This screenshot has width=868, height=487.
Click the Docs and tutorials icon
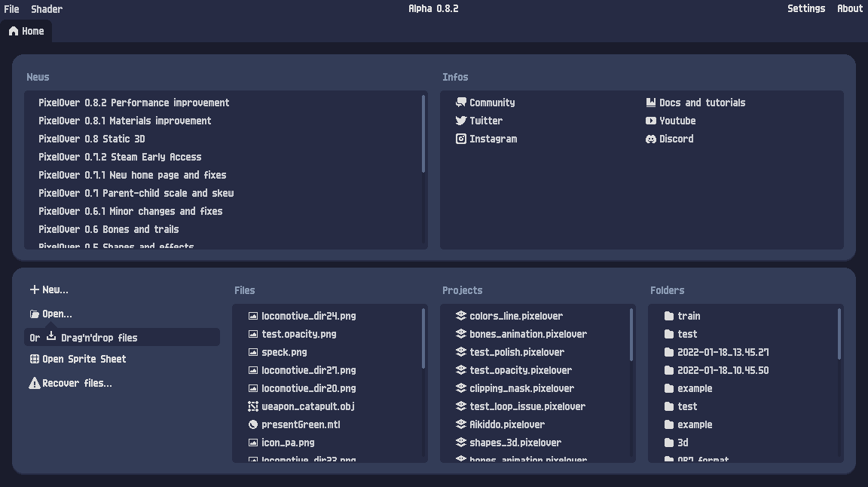[x=650, y=103]
